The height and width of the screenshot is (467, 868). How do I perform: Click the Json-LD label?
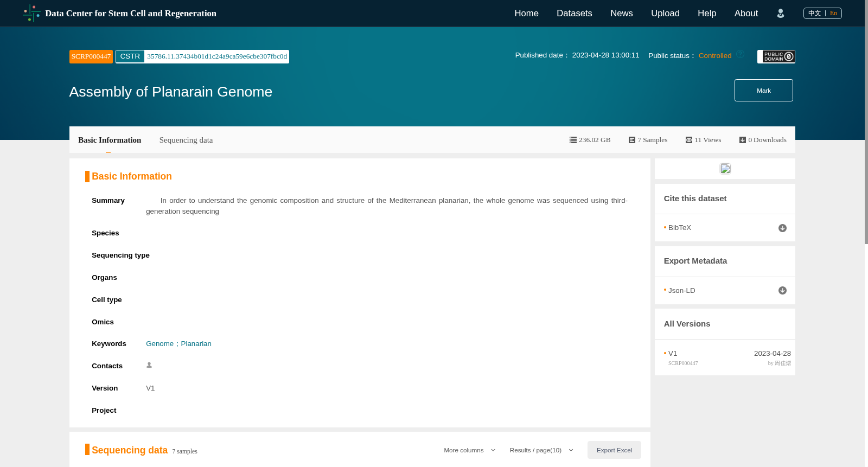(x=681, y=291)
